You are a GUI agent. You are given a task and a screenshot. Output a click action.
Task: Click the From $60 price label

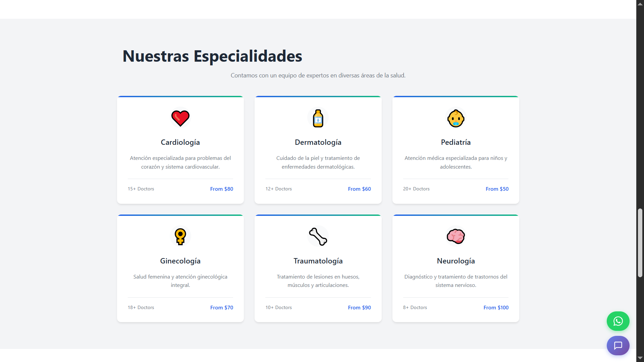(359, 189)
